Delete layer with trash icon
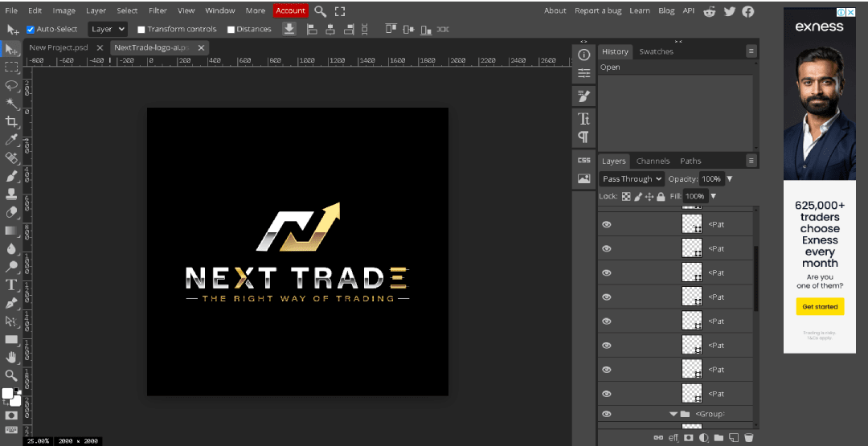The height and width of the screenshot is (446, 868). (748, 438)
